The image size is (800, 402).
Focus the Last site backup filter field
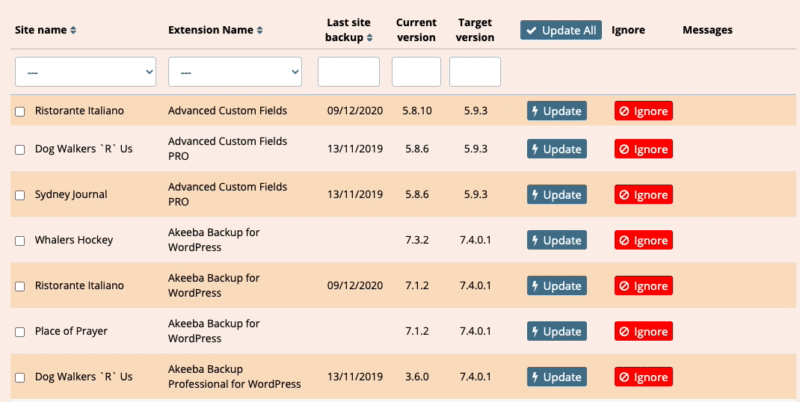tap(348, 72)
